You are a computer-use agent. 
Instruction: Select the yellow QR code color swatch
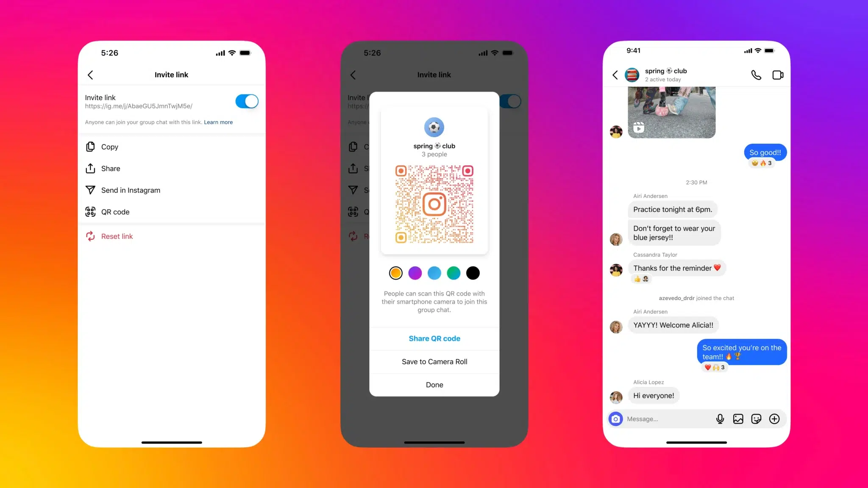(395, 273)
